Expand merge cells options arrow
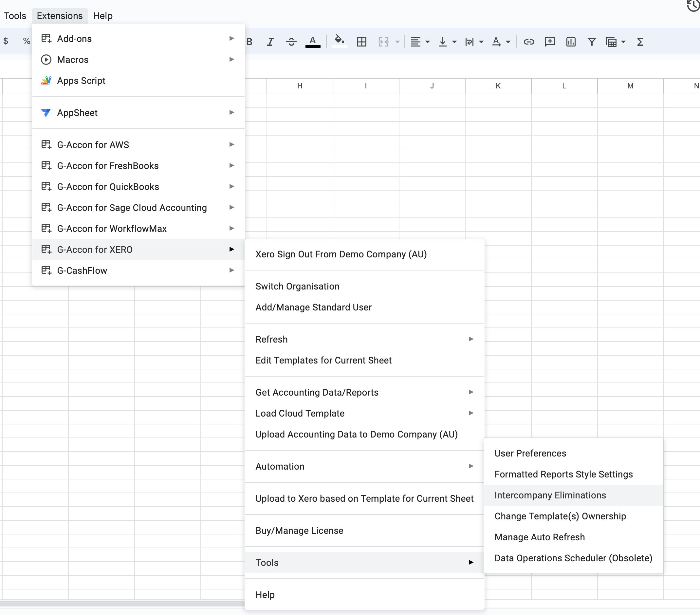Screen dimensions: 700x615 coord(397,42)
